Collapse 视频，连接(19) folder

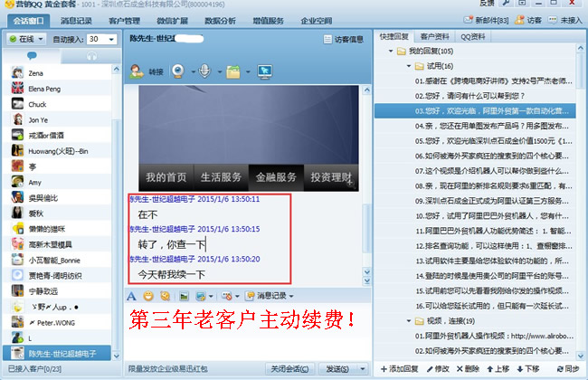coord(409,320)
